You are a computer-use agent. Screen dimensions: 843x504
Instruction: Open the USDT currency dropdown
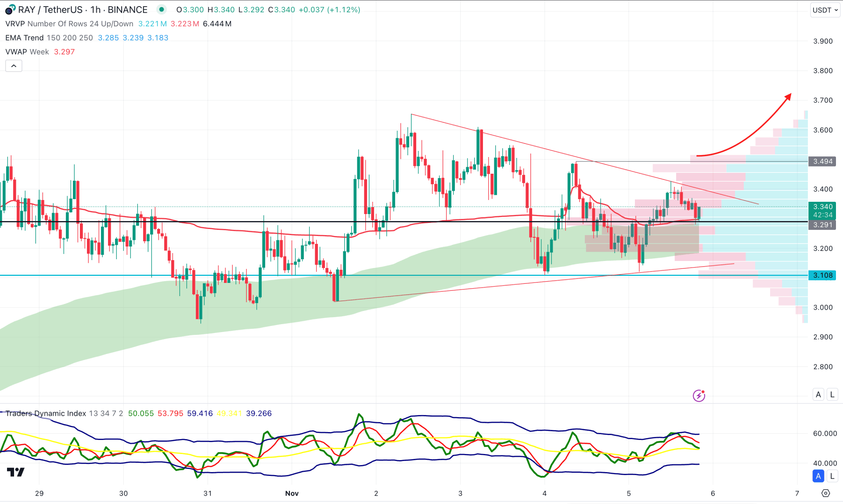coord(825,10)
